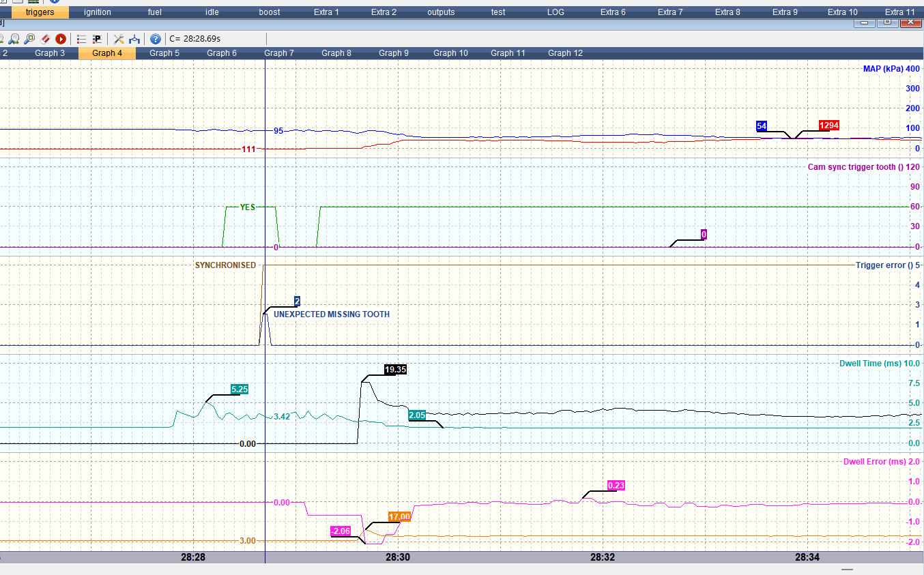Select the Graph 4 tab

(107, 53)
